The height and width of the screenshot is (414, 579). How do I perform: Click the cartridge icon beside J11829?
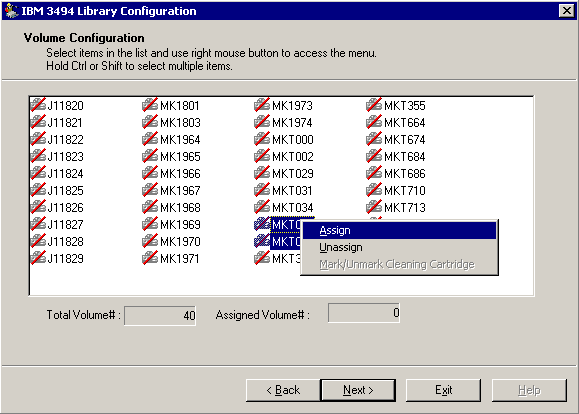(x=38, y=258)
